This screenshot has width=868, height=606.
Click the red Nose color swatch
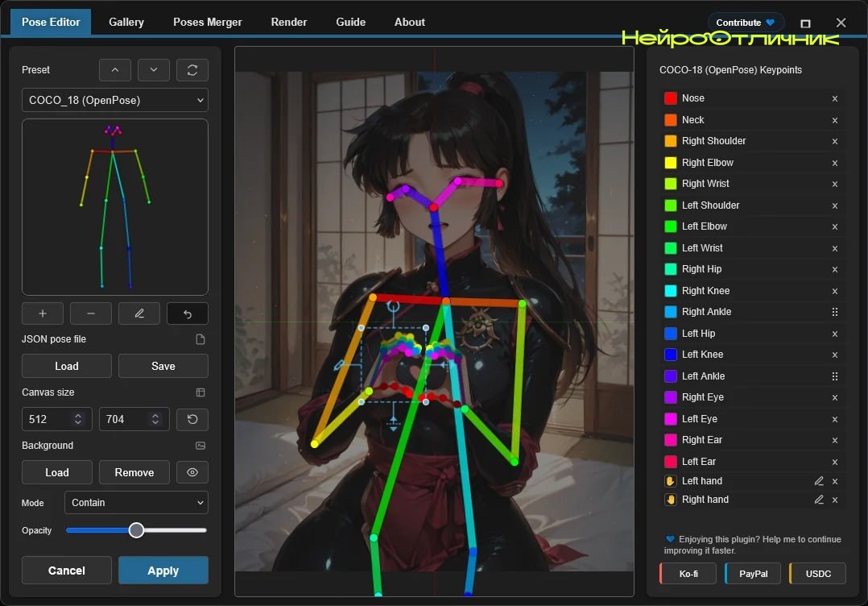tap(671, 98)
